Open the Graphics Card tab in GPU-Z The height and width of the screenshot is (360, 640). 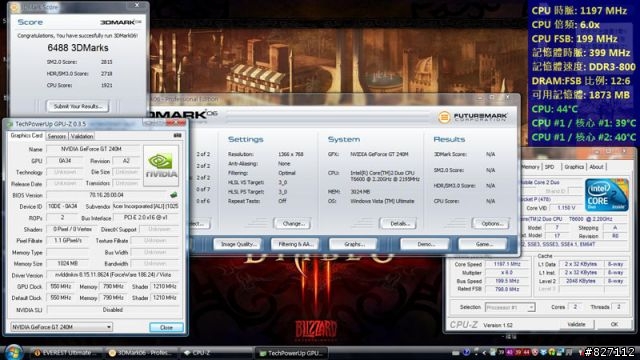pos(27,136)
